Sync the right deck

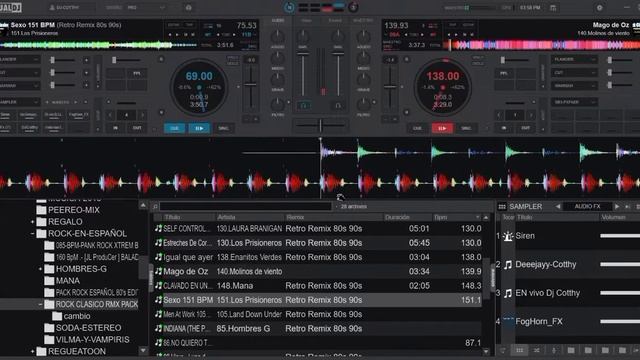(x=466, y=128)
